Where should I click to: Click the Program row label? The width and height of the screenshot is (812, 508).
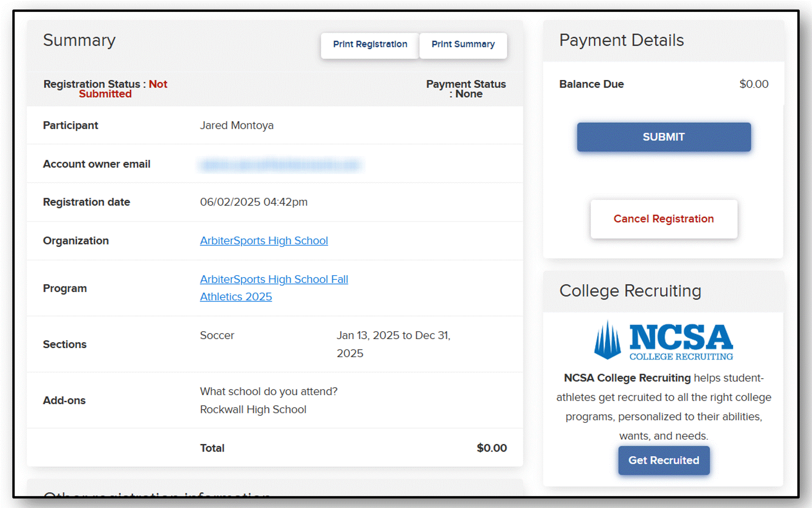65,288
